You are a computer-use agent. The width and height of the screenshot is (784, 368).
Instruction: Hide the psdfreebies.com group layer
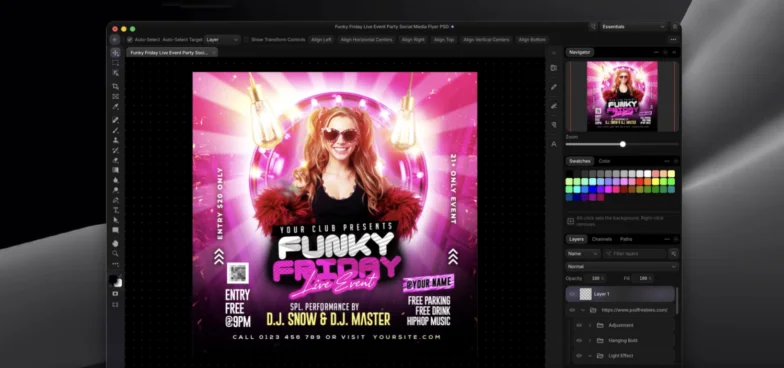572,310
